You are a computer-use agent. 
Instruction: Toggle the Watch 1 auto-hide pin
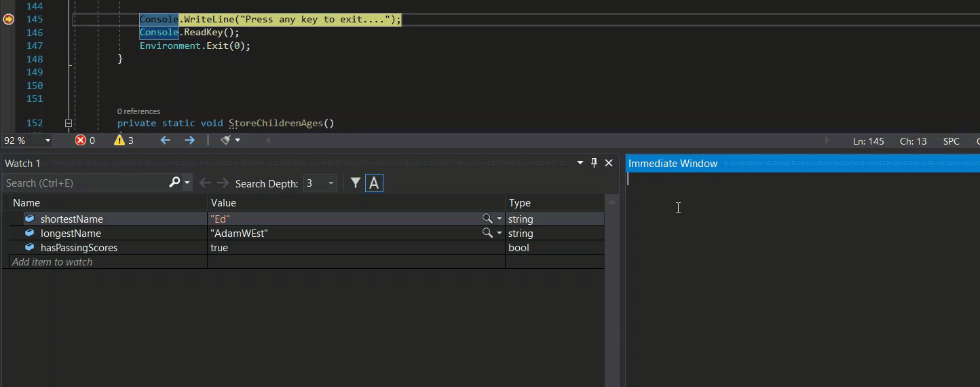point(595,163)
